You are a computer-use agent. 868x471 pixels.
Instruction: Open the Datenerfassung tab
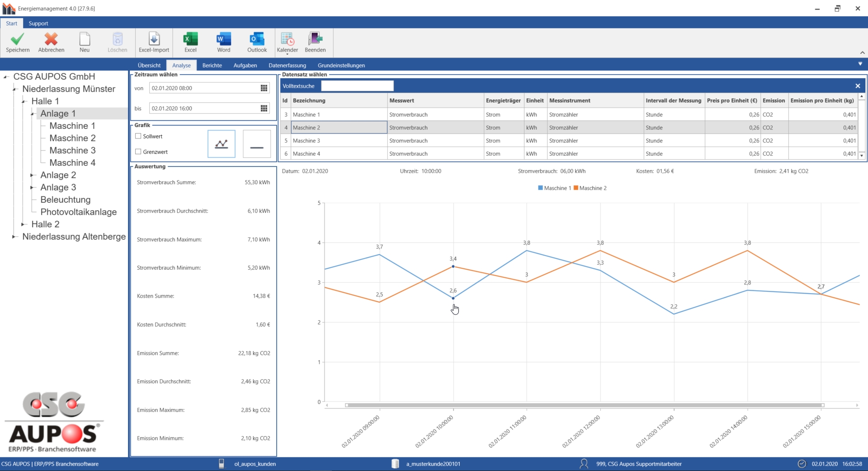(x=287, y=65)
